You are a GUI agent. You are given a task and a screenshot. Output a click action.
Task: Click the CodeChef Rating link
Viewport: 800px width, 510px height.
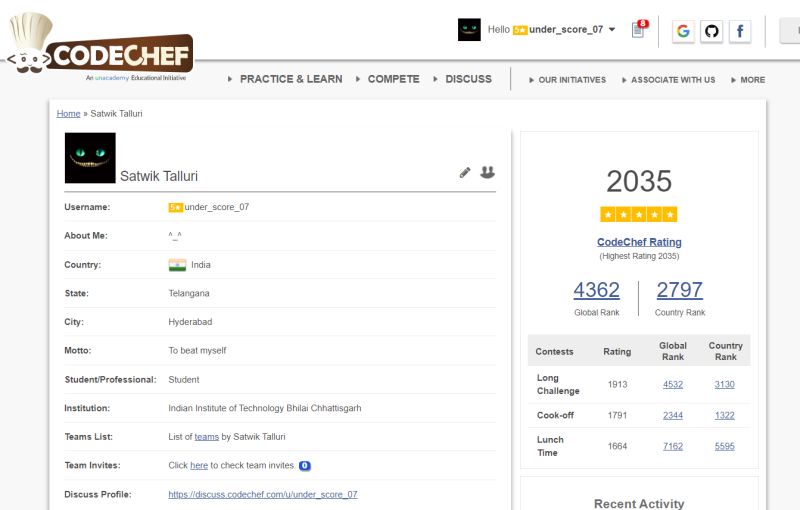tap(639, 242)
